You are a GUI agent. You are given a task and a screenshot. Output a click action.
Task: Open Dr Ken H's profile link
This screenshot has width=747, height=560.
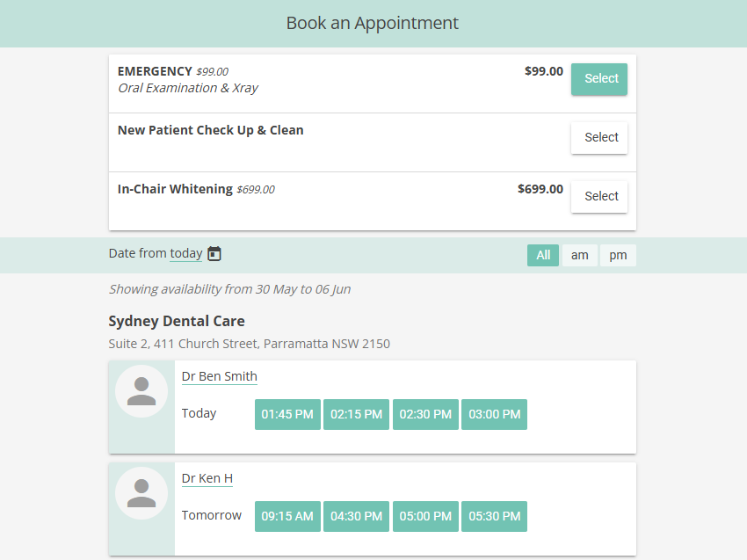click(x=207, y=478)
